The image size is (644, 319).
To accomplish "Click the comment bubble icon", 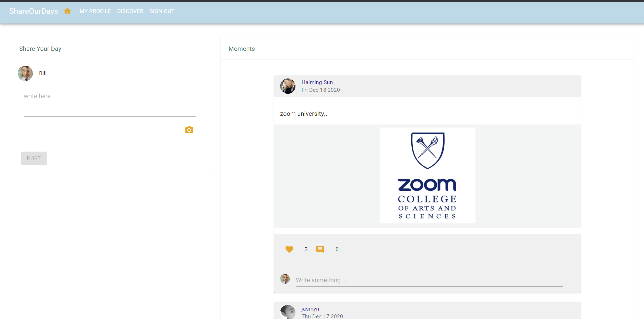I will tap(320, 249).
